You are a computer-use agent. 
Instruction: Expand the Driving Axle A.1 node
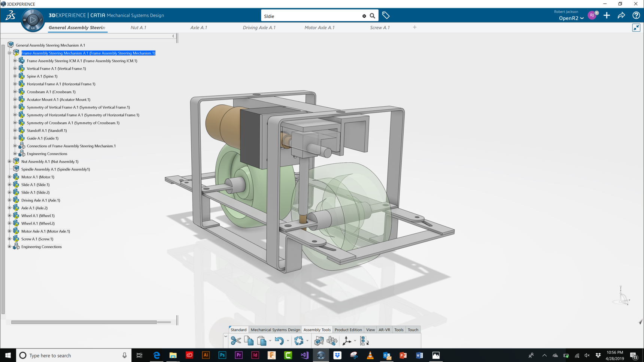9,200
